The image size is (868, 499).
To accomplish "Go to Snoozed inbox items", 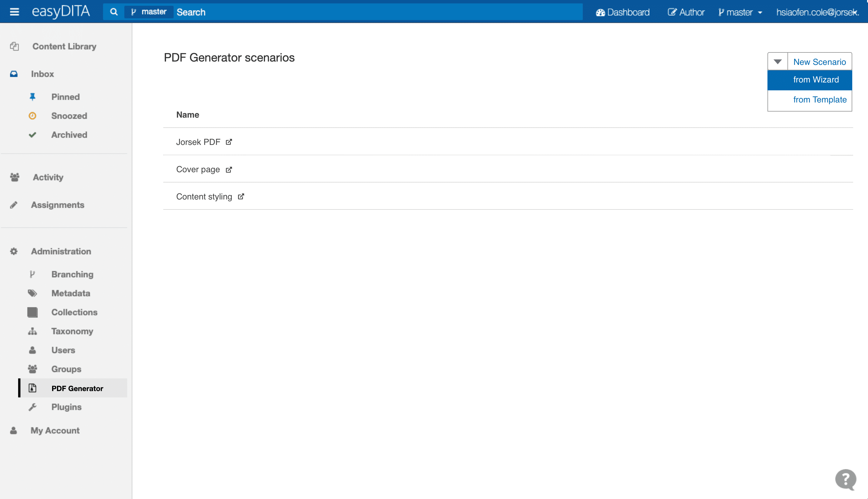I will click(69, 116).
